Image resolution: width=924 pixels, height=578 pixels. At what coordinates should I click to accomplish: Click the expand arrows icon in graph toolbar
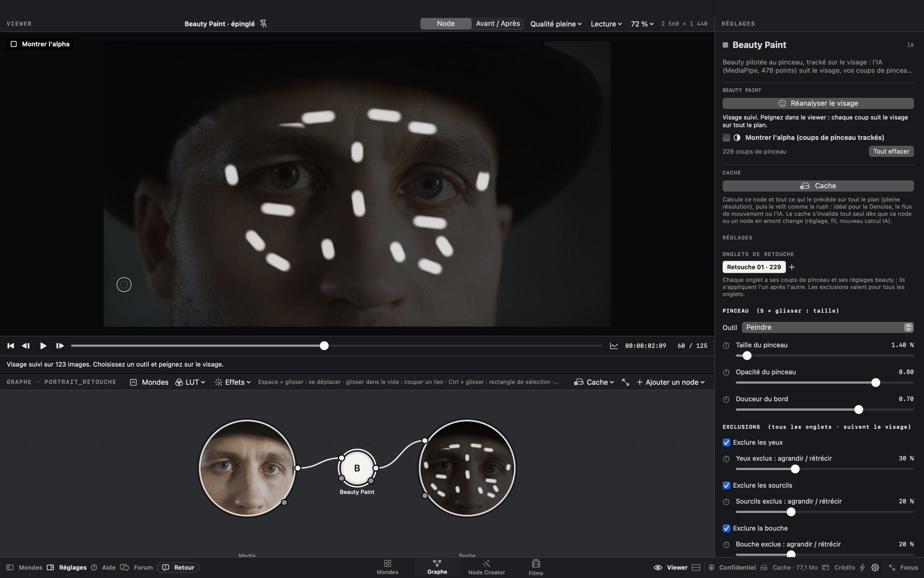[x=626, y=382]
